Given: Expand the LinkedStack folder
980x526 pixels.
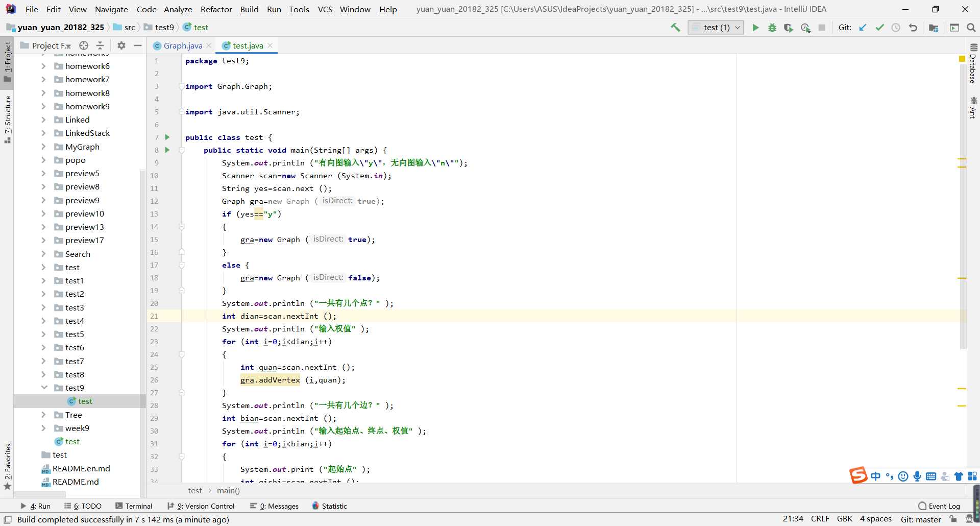Looking at the screenshot, I should click(x=43, y=133).
